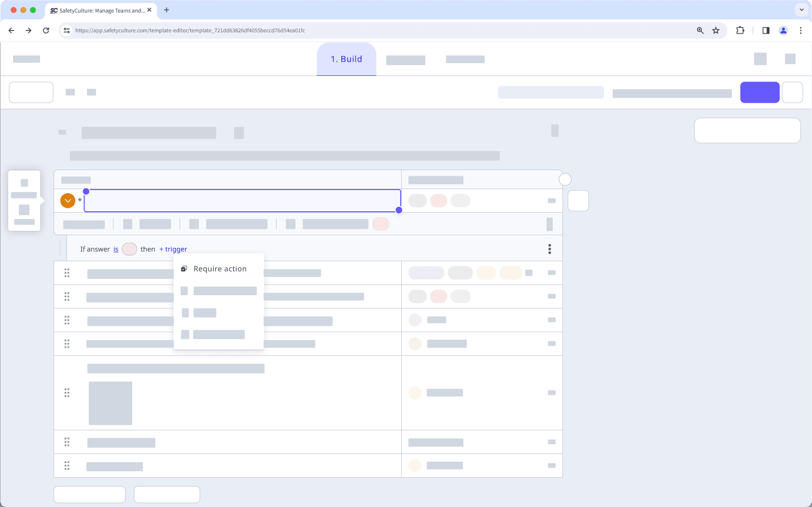This screenshot has height=507, width=812.
Task: Choose 'Require action' from the trigger menu
Action: 220,269
